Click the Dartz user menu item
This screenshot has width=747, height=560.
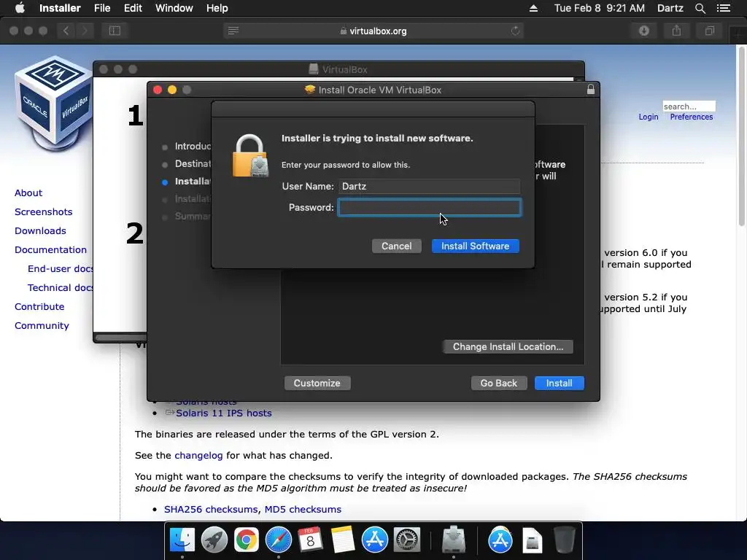pyautogui.click(x=670, y=8)
